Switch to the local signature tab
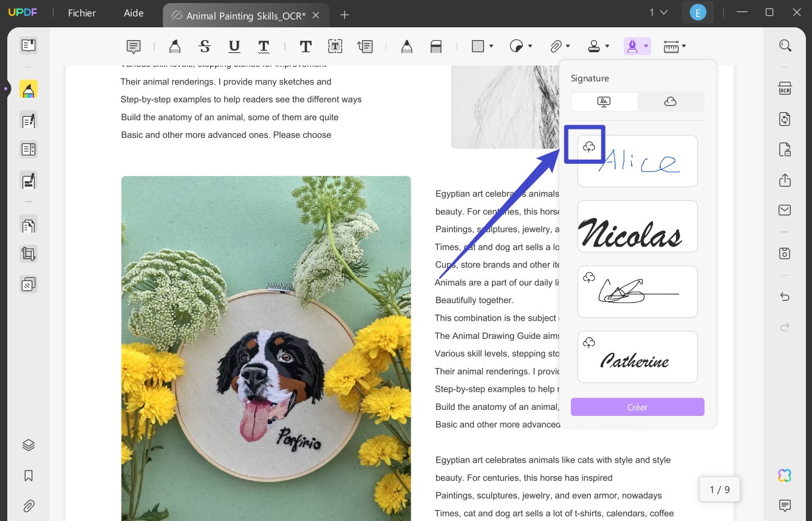The width and height of the screenshot is (812, 521). coord(604,101)
